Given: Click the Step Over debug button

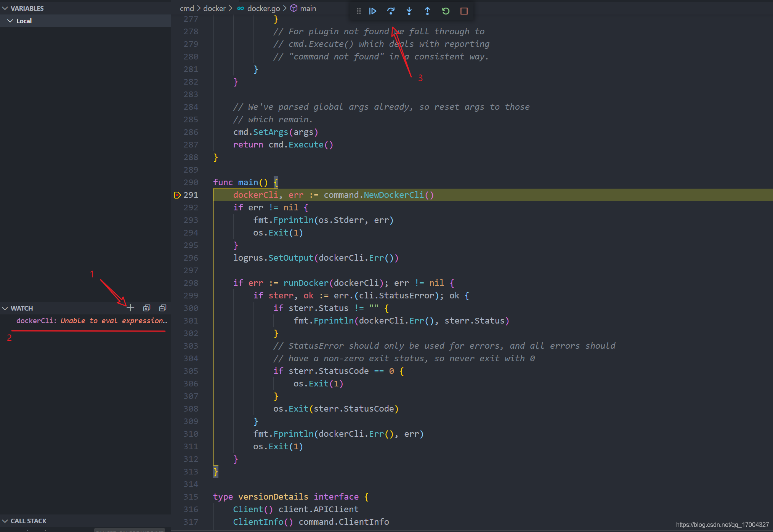Looking at the screenshot, I should pyautogui.click(x=391, y=11).
